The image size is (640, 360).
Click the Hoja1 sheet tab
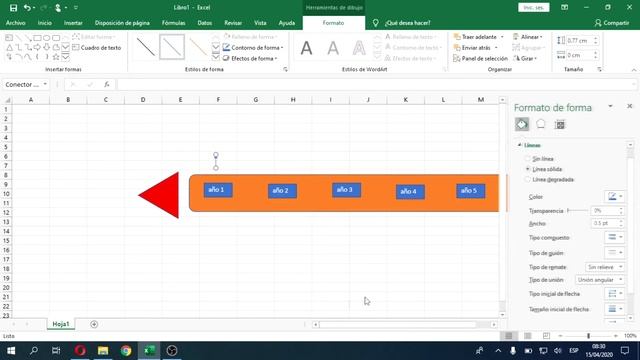[61, 324]
